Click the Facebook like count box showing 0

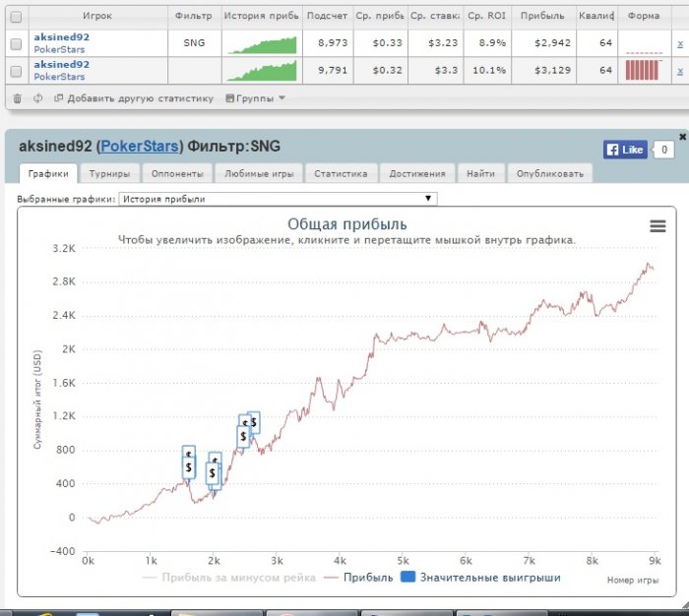(664, 150)
